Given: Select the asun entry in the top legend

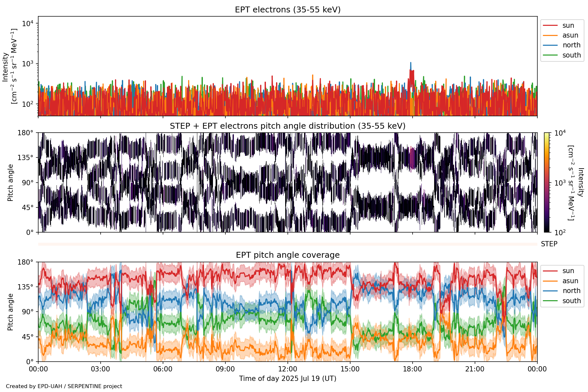Looking at the screenshot, I should (x=570, y=35).
